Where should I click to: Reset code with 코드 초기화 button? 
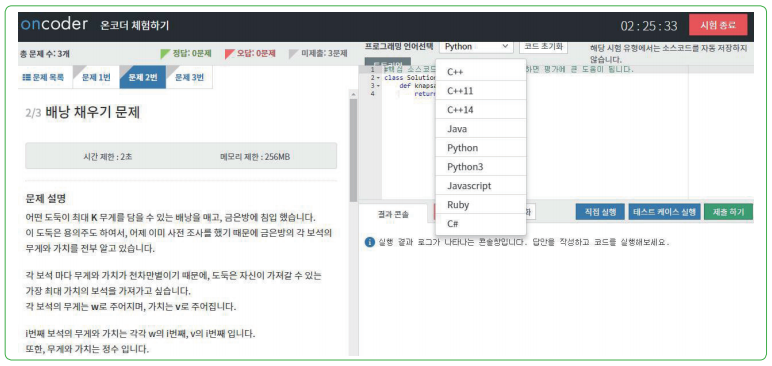coord(544,46)
